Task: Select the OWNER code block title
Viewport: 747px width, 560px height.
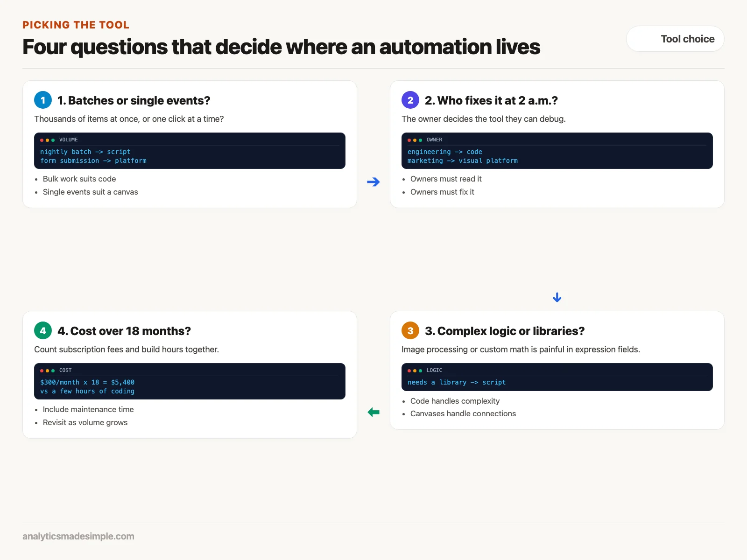Action: (434, 140)
